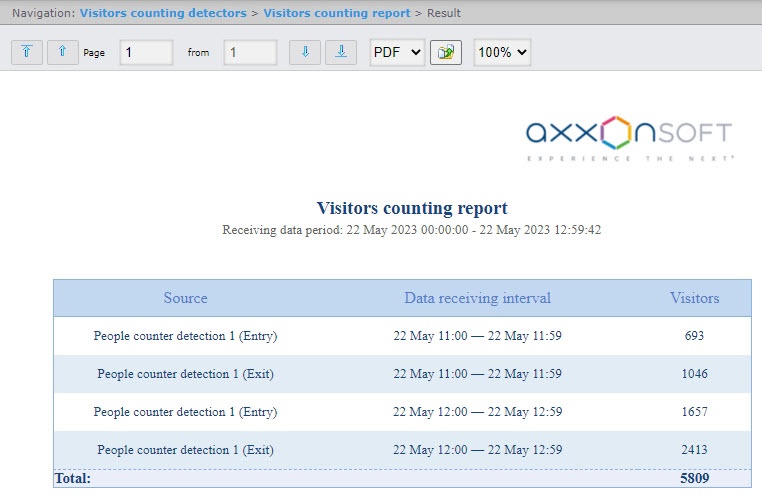Click the Data receiving interval column header
Screen dimensions: 762x500
(x=477, y=298)
